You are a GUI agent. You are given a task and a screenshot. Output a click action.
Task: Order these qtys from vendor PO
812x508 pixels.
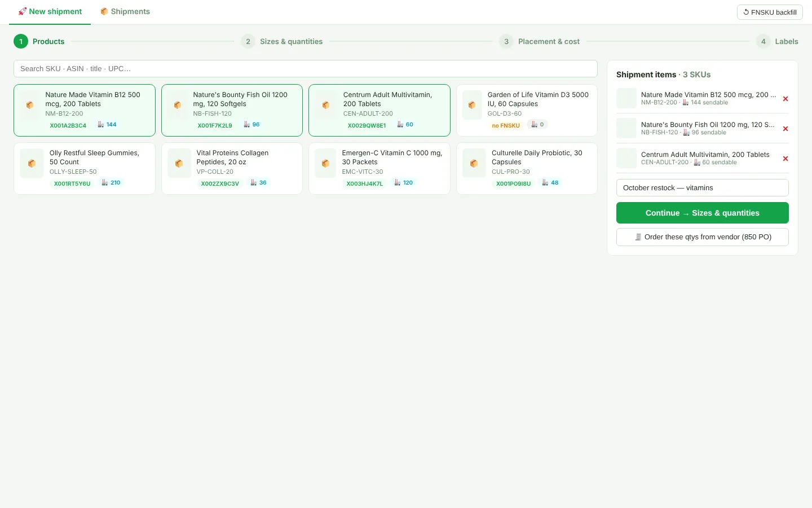coord(703,237)
